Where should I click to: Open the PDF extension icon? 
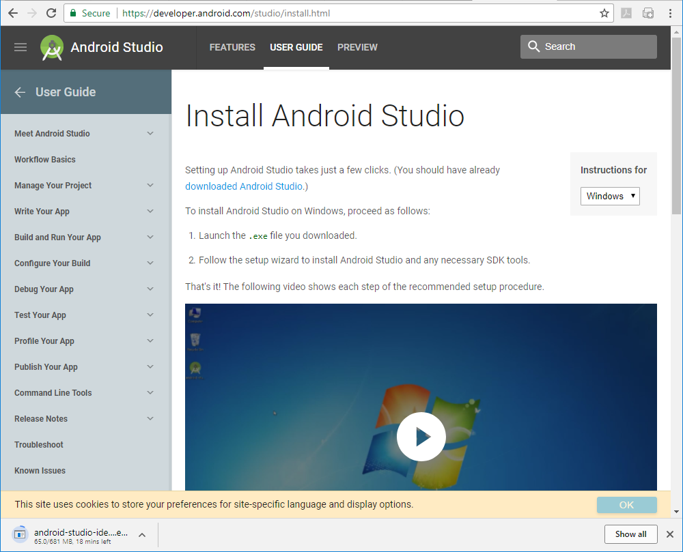626,13
